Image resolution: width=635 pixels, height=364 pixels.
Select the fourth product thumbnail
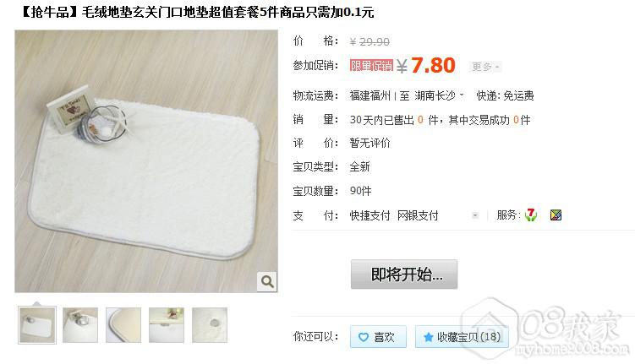point(167,325)
